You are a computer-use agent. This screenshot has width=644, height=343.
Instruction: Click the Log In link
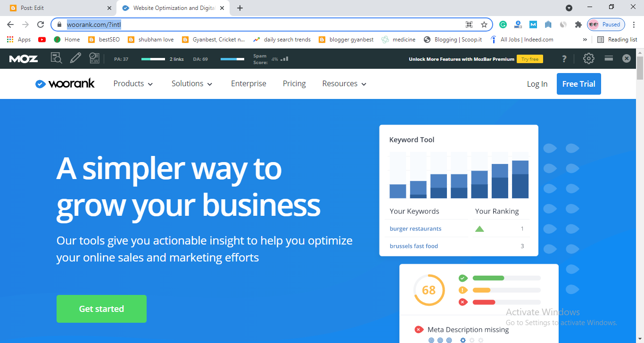(537, 84)
